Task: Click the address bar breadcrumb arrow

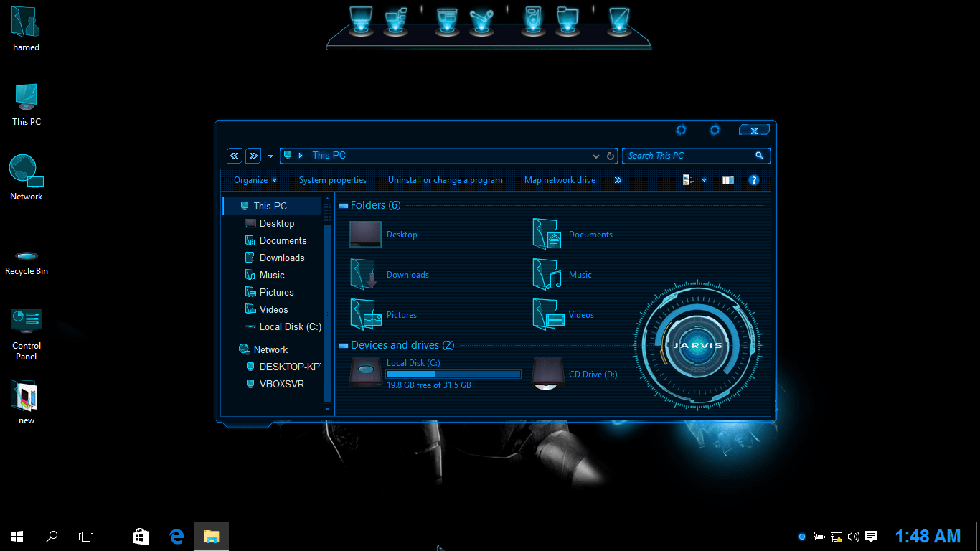Action: (x=301, y=156)
